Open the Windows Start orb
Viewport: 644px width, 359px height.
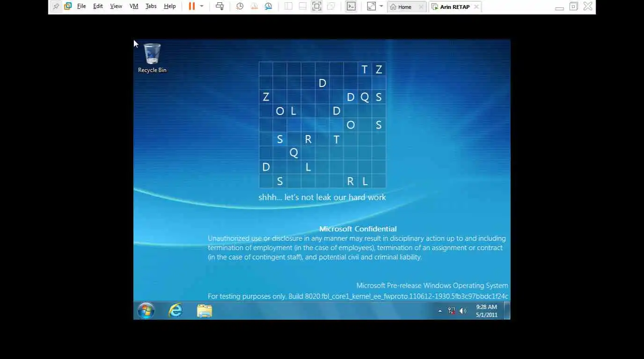tap(146, 311)
